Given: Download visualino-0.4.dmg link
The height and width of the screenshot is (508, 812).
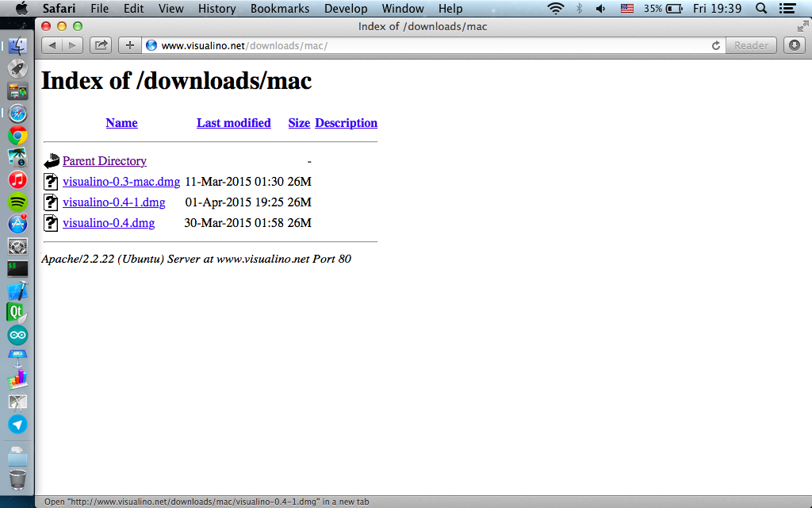Looking at the screenshot, I should 109,223.
